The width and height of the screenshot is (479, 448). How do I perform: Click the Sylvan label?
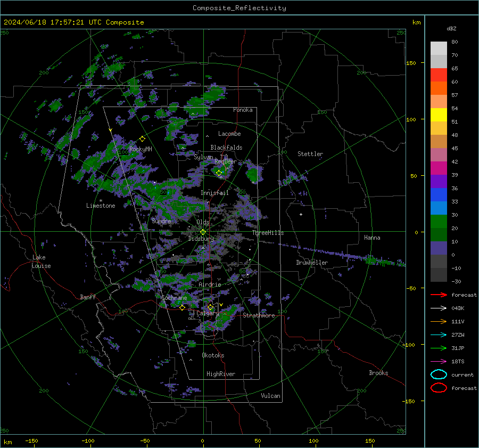pyautogui.click(x=203, y=157)
